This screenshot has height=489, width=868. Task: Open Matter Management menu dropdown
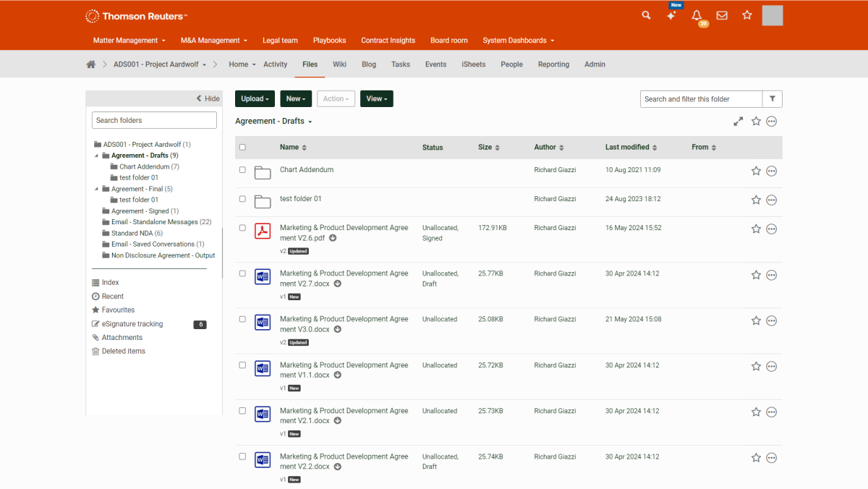coord(129,41)
